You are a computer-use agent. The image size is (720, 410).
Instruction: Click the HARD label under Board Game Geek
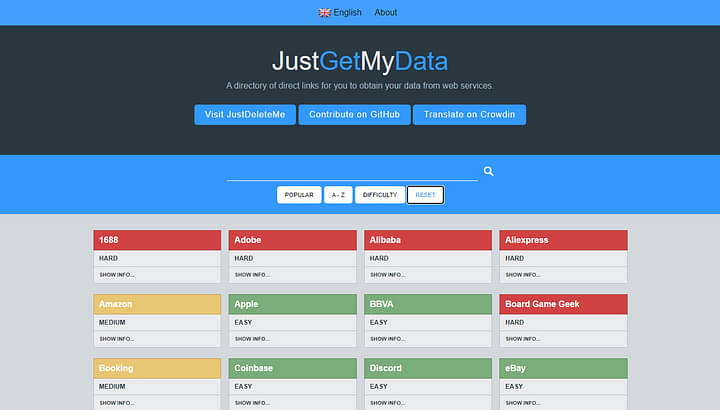click(x=514, y=322)
